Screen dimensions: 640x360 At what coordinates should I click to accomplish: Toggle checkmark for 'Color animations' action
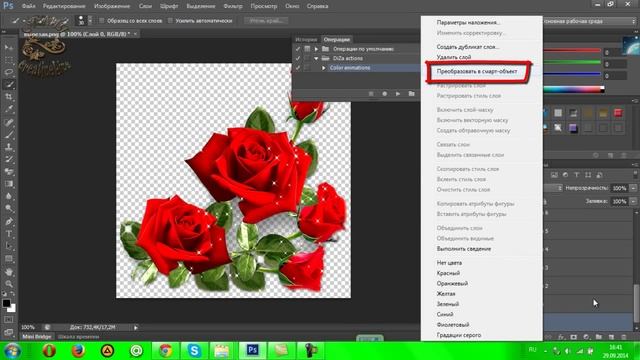(x=298, y=68)
